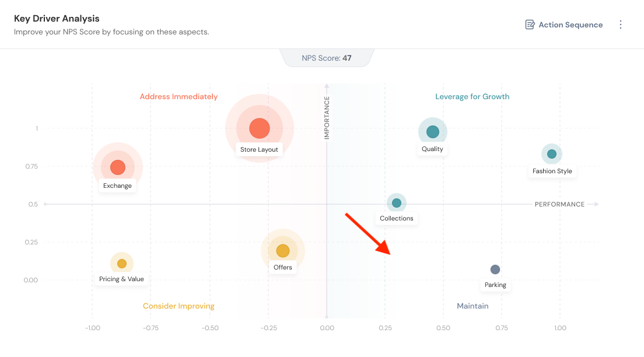Select the Store Layout bubble
This screenshot has height=357, width=644.
point(260,128)
